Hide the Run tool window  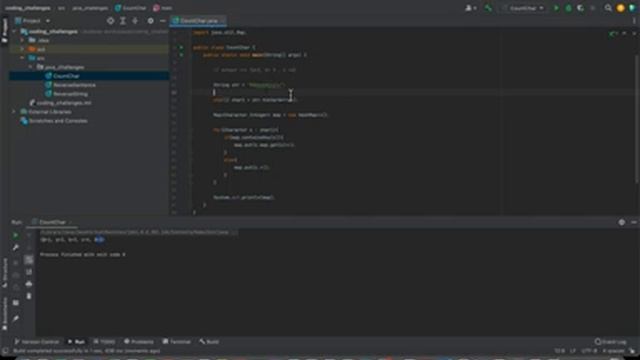tap(633, 222)
